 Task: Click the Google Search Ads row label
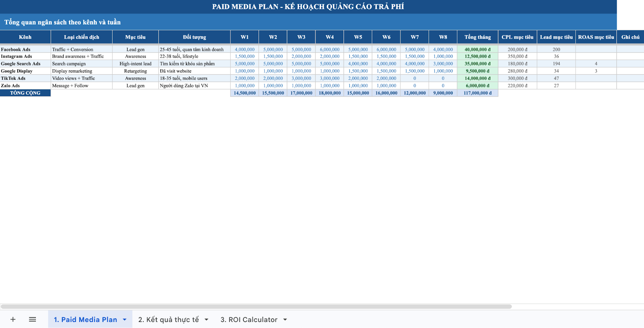[25, 64]
